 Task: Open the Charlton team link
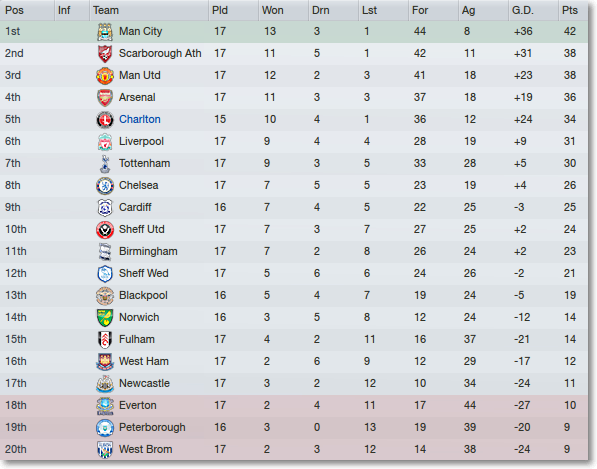[140, 119]
